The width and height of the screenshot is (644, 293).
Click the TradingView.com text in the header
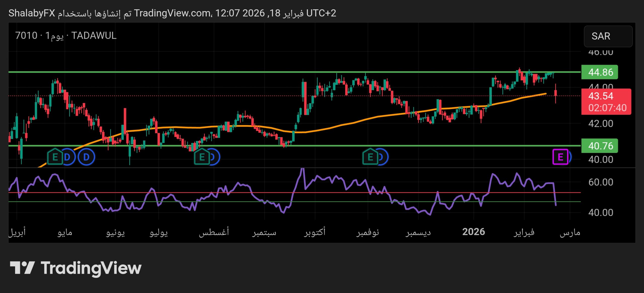tap(172, 13)
